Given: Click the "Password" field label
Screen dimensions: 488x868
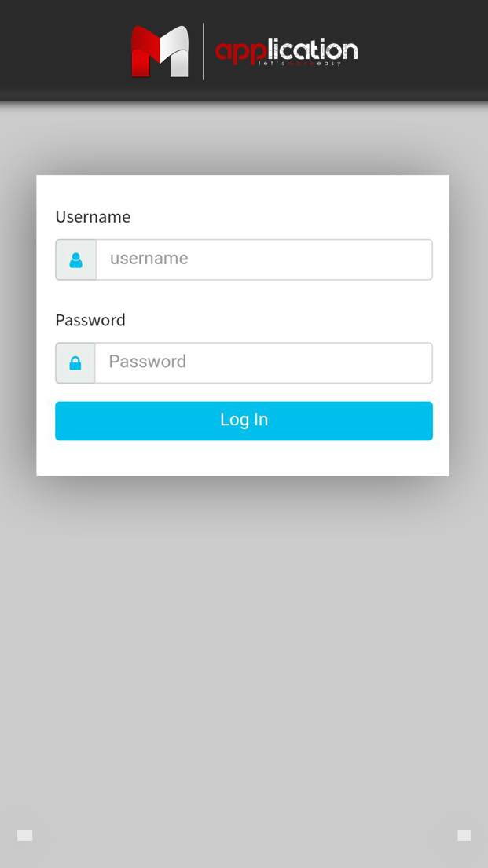Looking at the screenshot, I should [x=90, y=320].
